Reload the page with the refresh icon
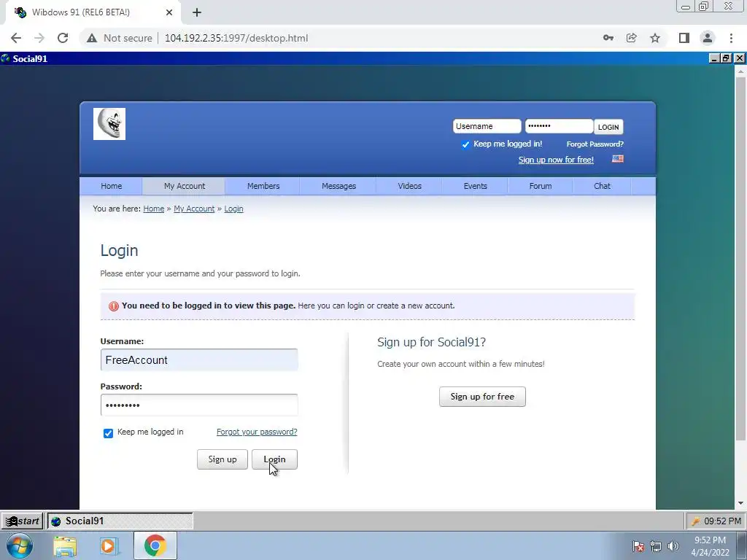Image resolution: width=747 pixels, height=560 pixels. click(63, 38)
